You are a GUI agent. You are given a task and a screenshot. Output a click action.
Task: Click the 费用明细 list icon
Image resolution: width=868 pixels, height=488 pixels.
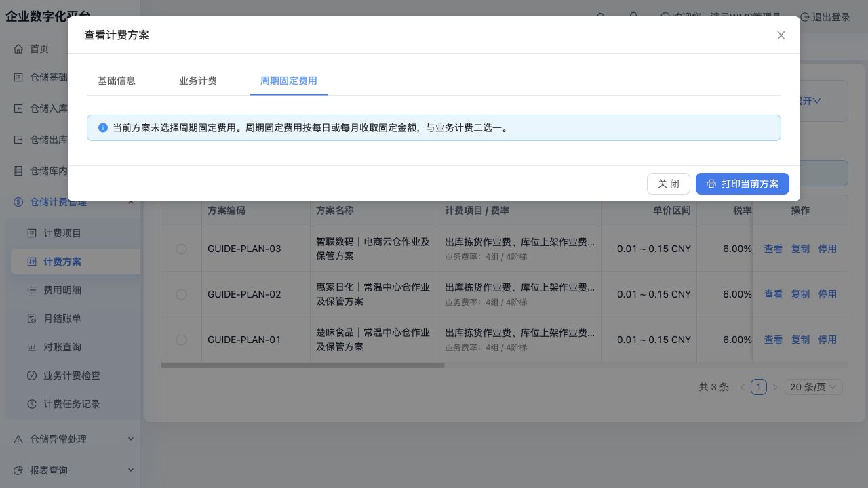pyautogui.click(x=32, y=290)
